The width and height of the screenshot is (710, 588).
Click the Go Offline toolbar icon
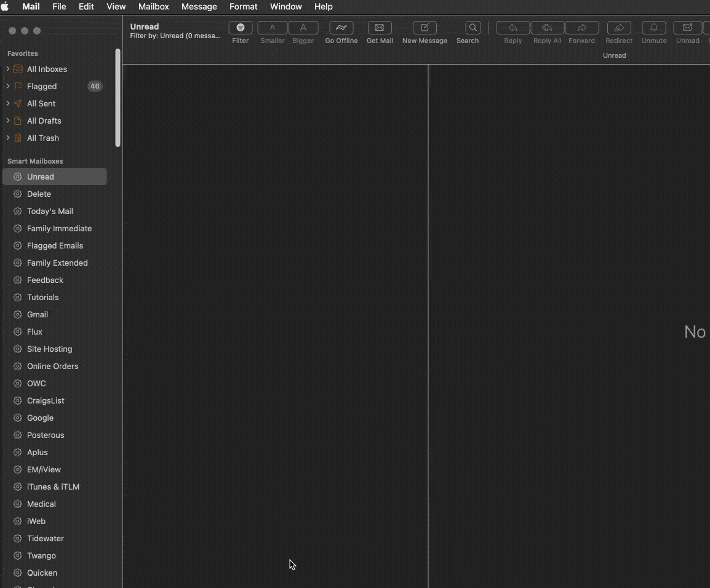(341, 28)
